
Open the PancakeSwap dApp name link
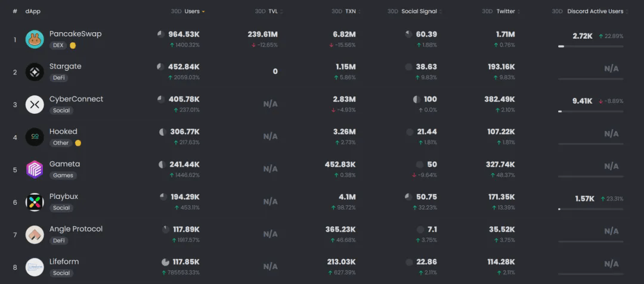coord(75,34)
